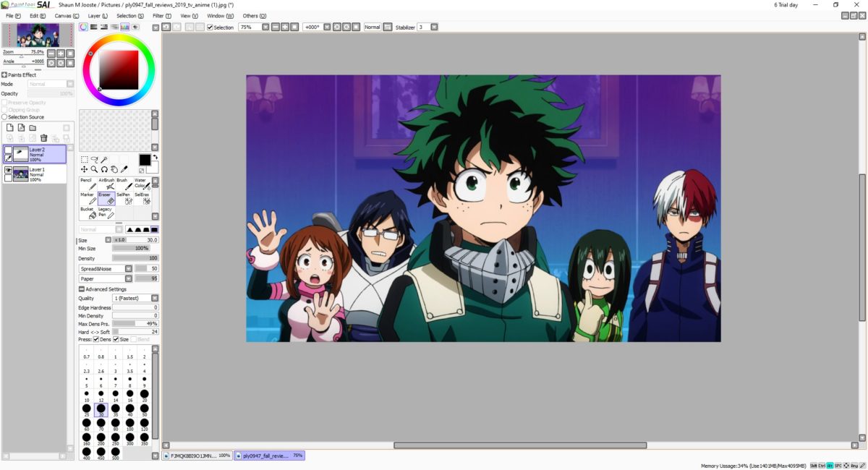Turn on the Selection Source option
The image size is (868, 470).
[x=4, y=117]
